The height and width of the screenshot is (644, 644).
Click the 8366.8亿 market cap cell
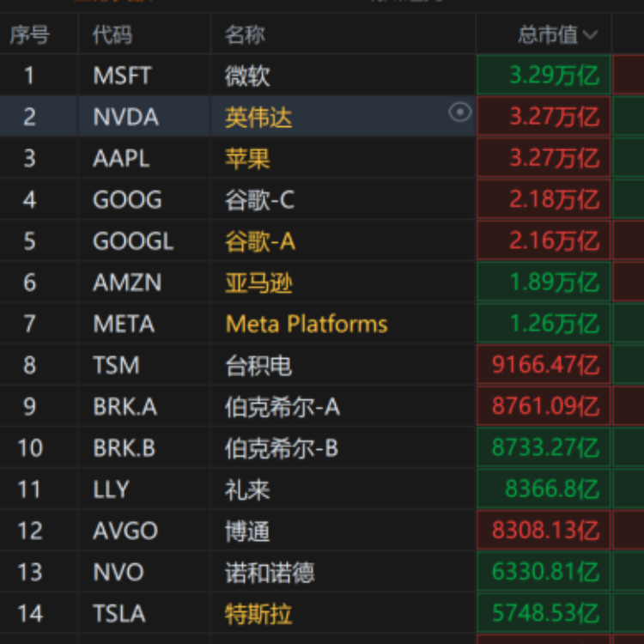click(544, 489)
